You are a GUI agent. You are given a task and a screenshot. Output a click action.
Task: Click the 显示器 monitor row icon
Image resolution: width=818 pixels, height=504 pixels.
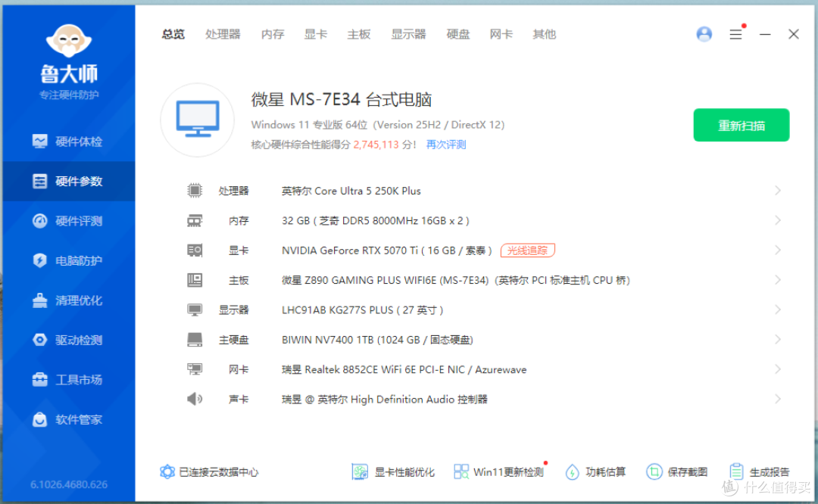pos(195,310)
